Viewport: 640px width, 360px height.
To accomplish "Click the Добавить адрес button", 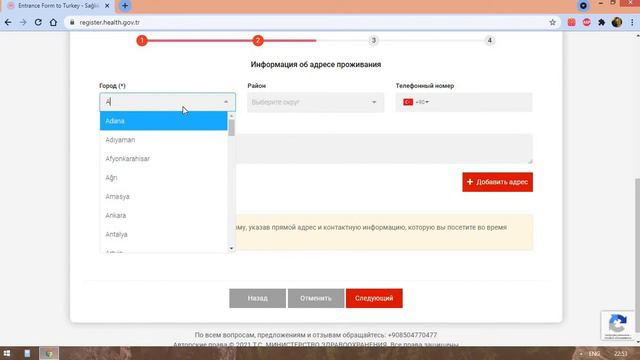I will coord(497,182).
